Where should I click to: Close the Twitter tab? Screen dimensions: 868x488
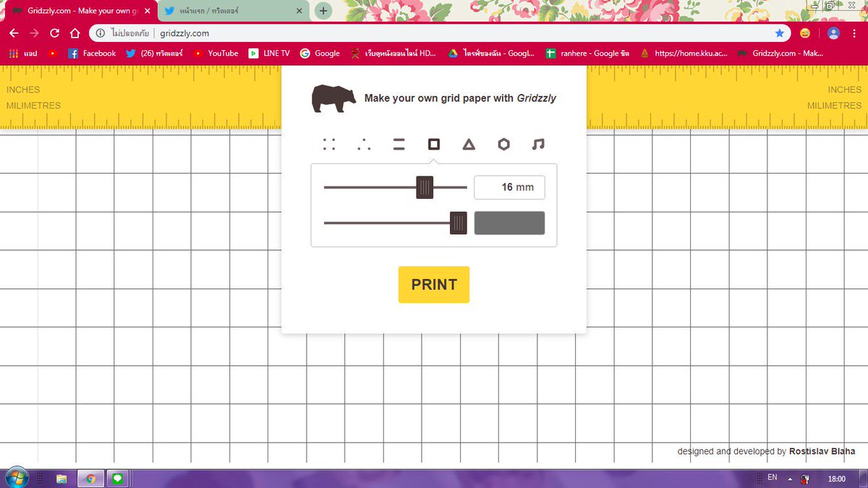pos(301,12)
